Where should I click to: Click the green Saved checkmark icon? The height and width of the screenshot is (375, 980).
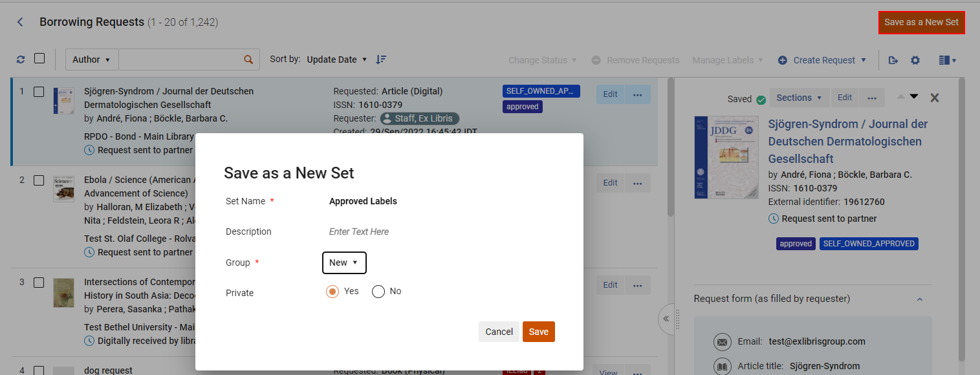(761, 100)
